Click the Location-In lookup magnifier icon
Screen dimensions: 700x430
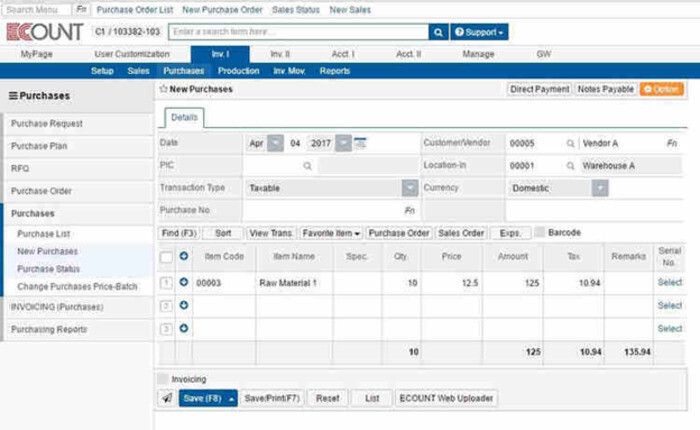571,165
